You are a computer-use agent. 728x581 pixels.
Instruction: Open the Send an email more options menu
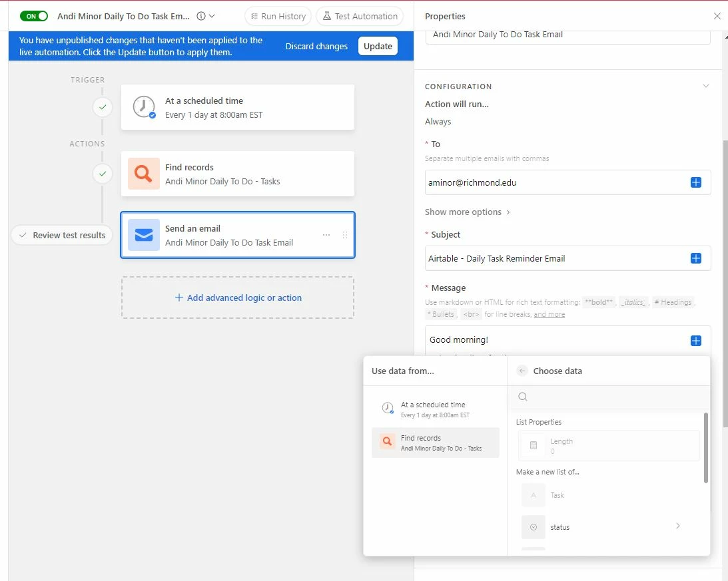pyautogui.click(x=326, y=235)
